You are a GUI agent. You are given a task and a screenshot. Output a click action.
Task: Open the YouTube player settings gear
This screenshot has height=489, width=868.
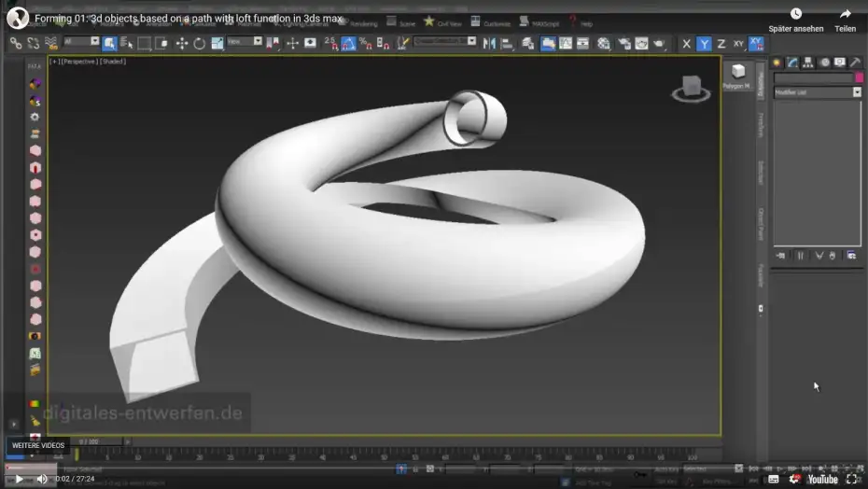[x=795, y=479]
